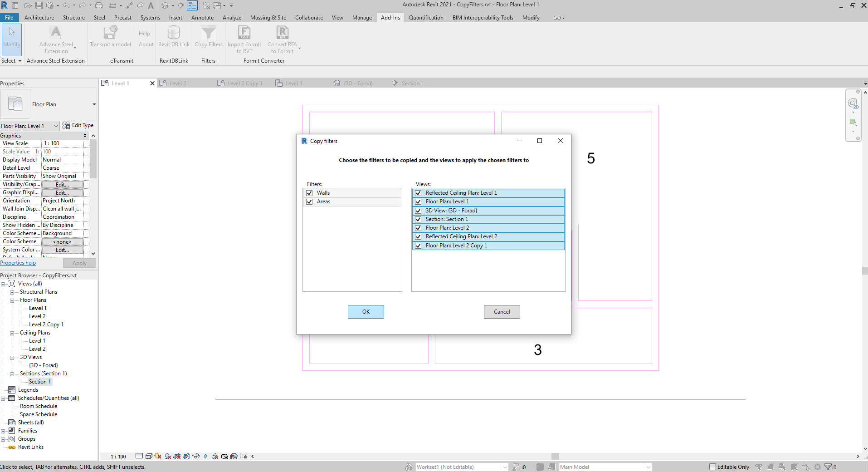
Task: Click OK in the Copy filters dialog
Action: click(x=366, y=312)
